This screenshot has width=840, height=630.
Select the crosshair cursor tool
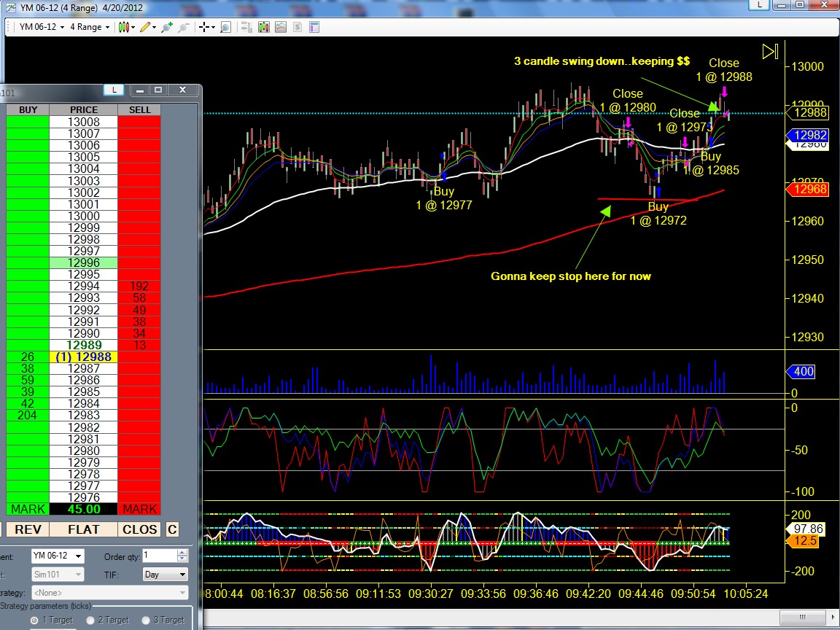coord(203,27)
